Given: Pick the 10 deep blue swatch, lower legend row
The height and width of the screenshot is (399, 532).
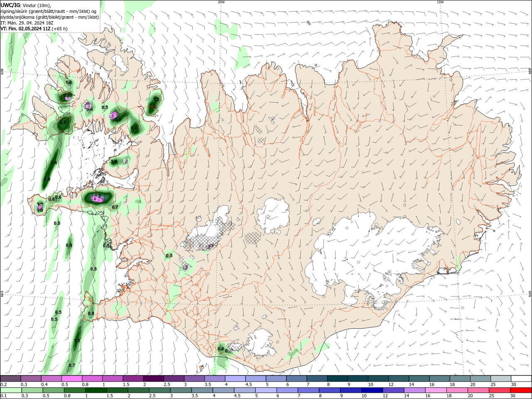Looking at the screenshot, I should click(371, 390).
